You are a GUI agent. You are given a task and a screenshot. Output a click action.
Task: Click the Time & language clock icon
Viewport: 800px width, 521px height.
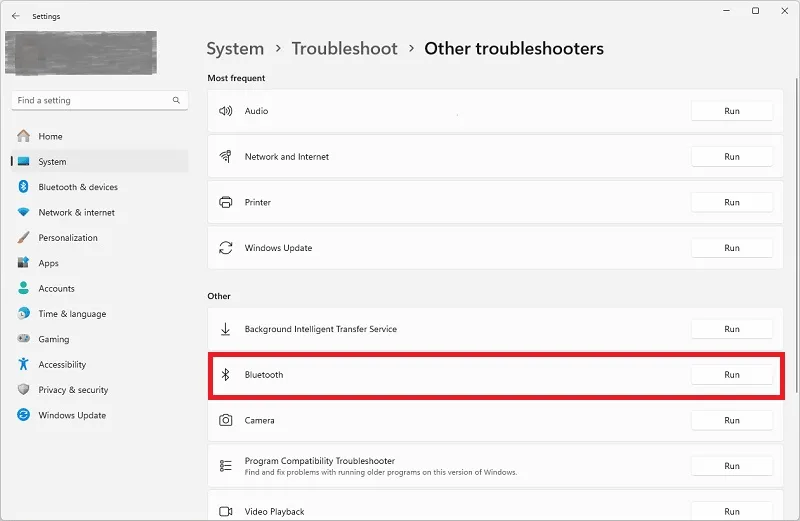[23, 313]
